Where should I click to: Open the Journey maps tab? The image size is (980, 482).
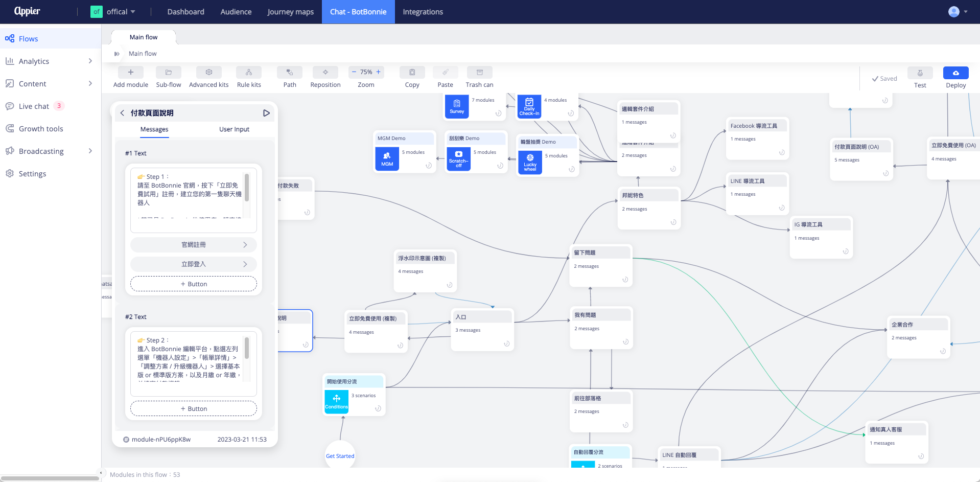[x=291, y=12]
